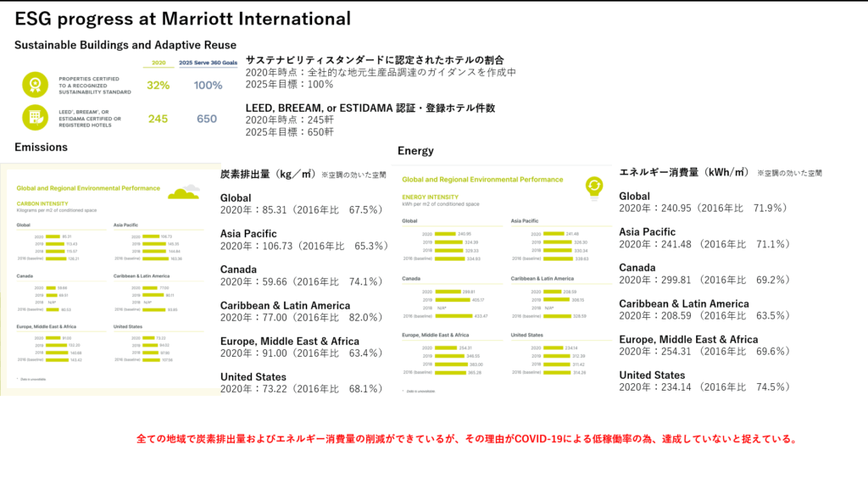
Task: Click 'Caribbean & Latin America' heading above 208.59 line
Action: (x=684, y=303)
